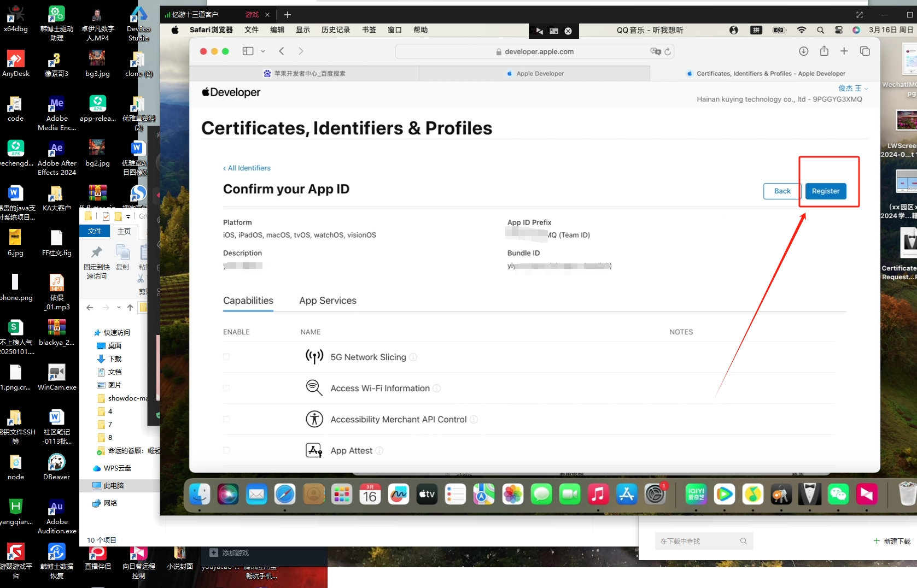Click the Back button
The image size is (917, 588).
click(782, 191)
